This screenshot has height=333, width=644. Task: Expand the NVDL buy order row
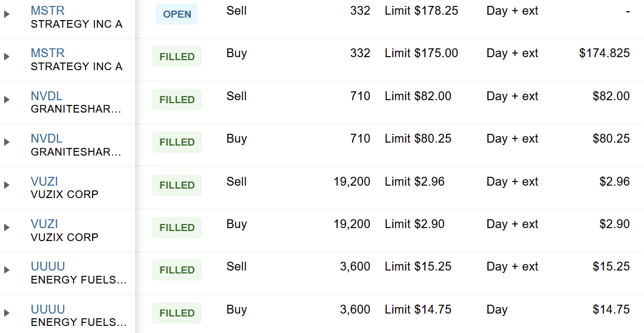(x=6, y=142)
